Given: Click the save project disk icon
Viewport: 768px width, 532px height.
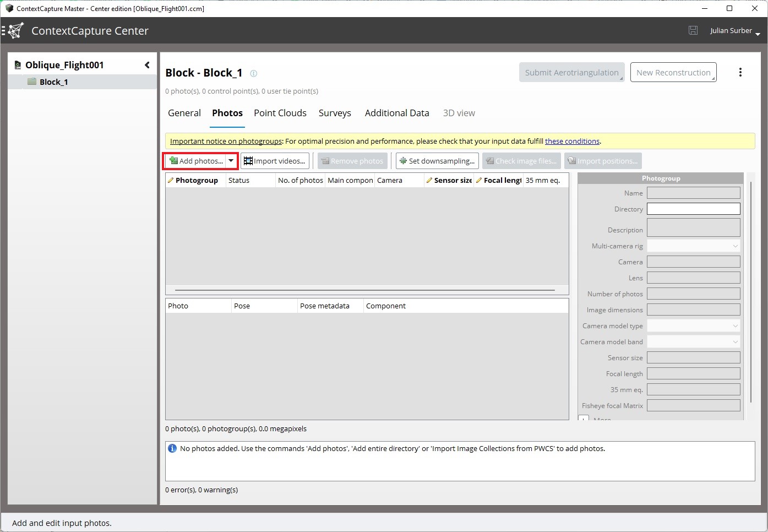Looking at the screenshot, I should click(693, 30).
